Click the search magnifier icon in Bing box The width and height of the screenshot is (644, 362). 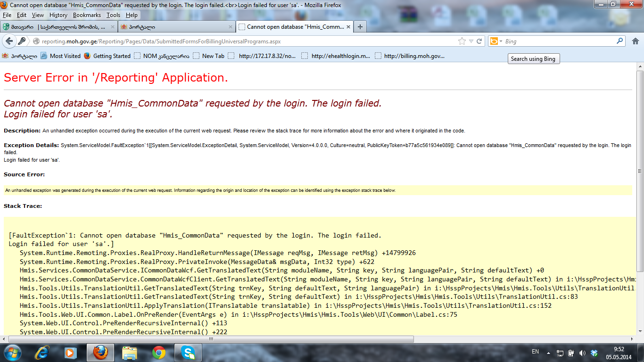click(x=620, y=41)
